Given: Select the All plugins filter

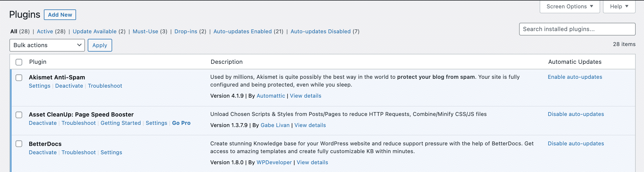Looking at the screenshot, I should point(14,31).
